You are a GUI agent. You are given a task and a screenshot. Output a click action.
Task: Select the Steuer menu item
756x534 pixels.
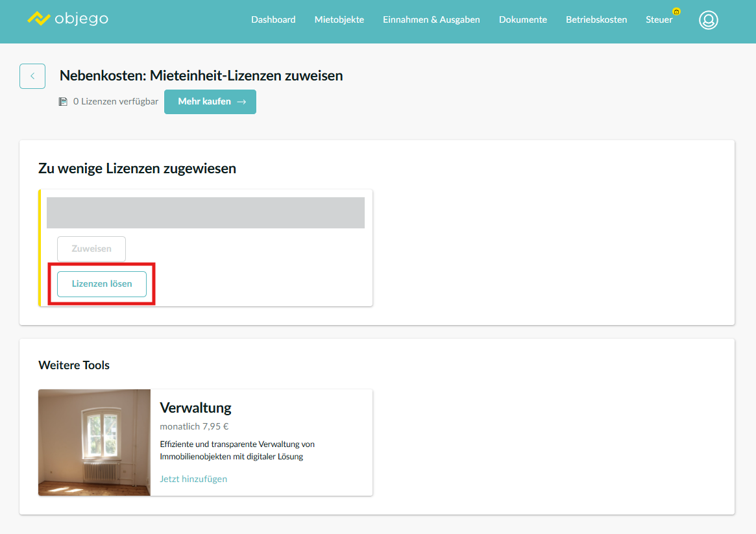coord(659,19)
